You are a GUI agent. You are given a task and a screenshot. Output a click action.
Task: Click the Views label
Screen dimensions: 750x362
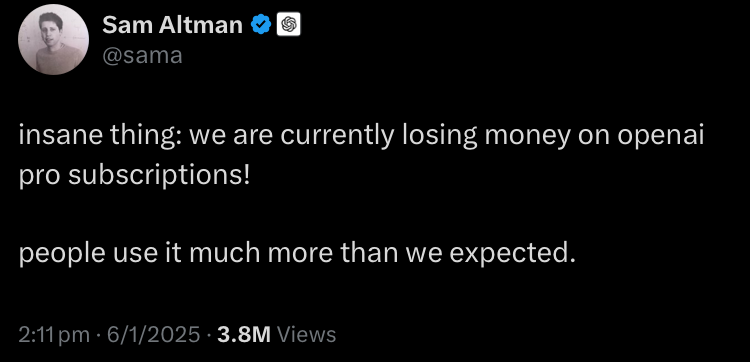click(x=307, y=334)
